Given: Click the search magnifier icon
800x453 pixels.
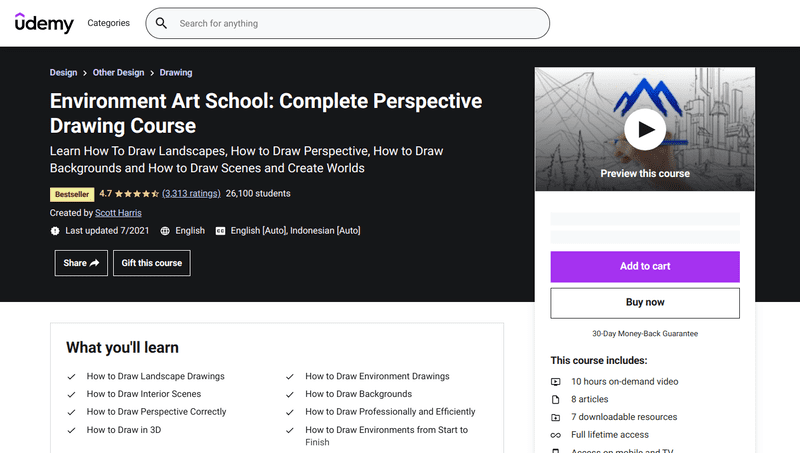Looking at the screenshot, I should tap(161, 23).
